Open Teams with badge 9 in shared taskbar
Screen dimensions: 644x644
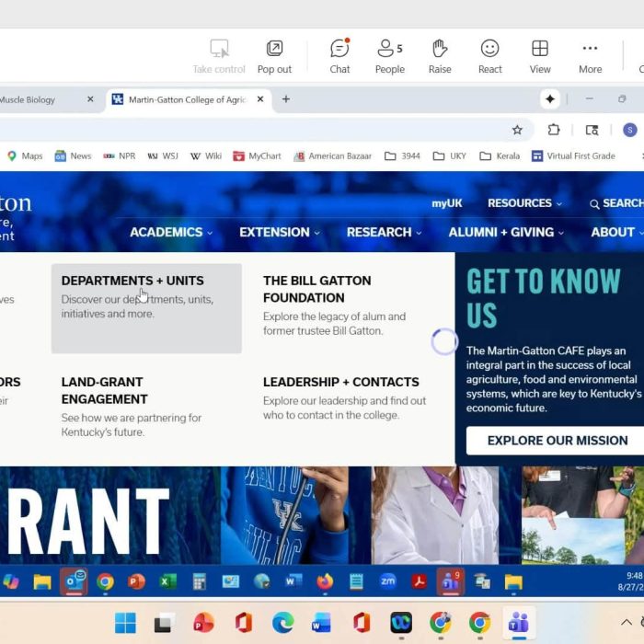(x=451, y=582)
